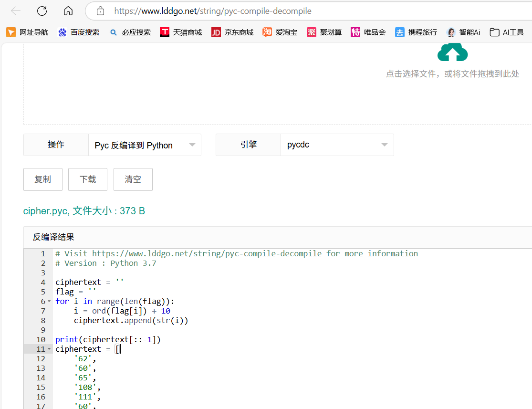Open 携程旅行 bookmark
This screenshot has height=409, width=532.
pyautogui.click(x=416, y=32)
